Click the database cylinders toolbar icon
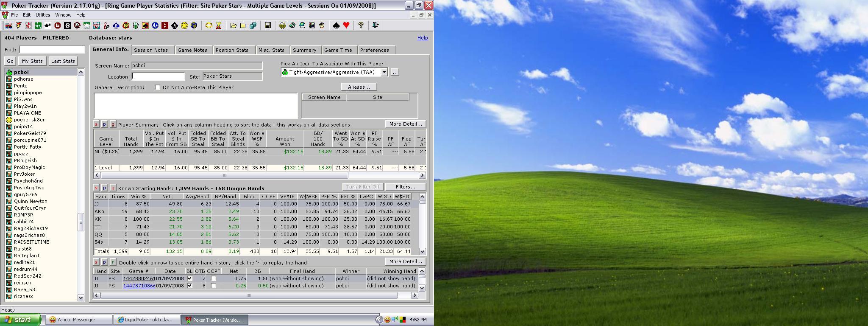Image resolution: width=868 pixels, height=326 pixels. (253, 25)
